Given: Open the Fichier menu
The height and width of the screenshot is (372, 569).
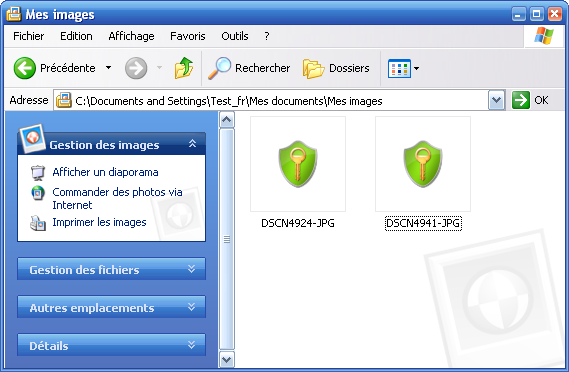Looking at the screenshot, I should coord(28,36).
